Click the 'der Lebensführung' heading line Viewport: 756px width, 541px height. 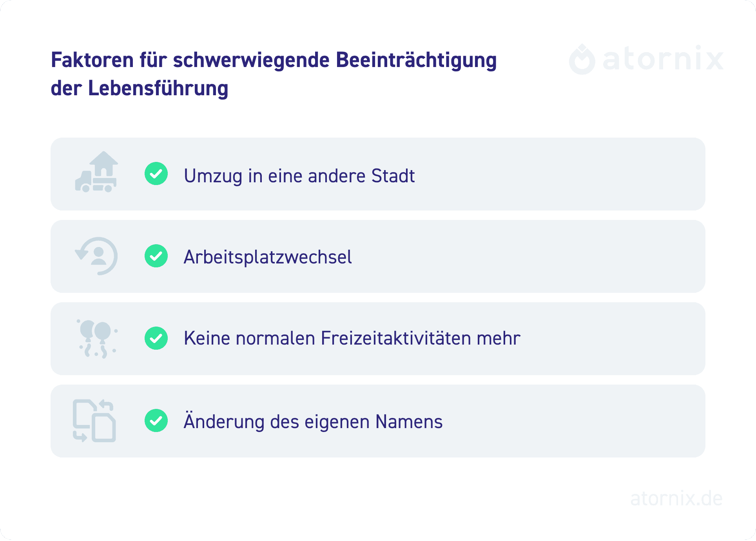pyautogui.click(x=140, y=88)
